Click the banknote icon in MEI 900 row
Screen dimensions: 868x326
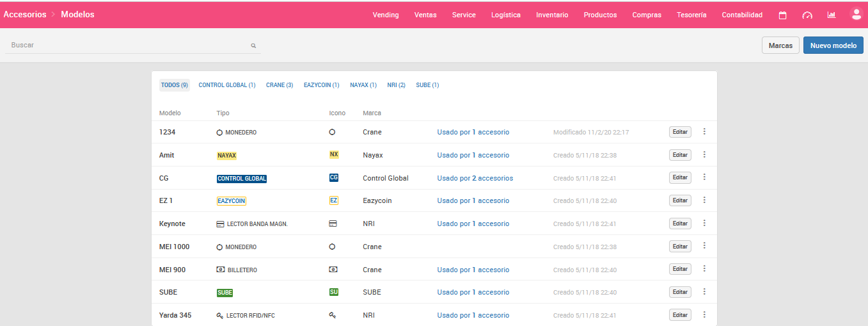pyautogui.click(x=333, y=269)
